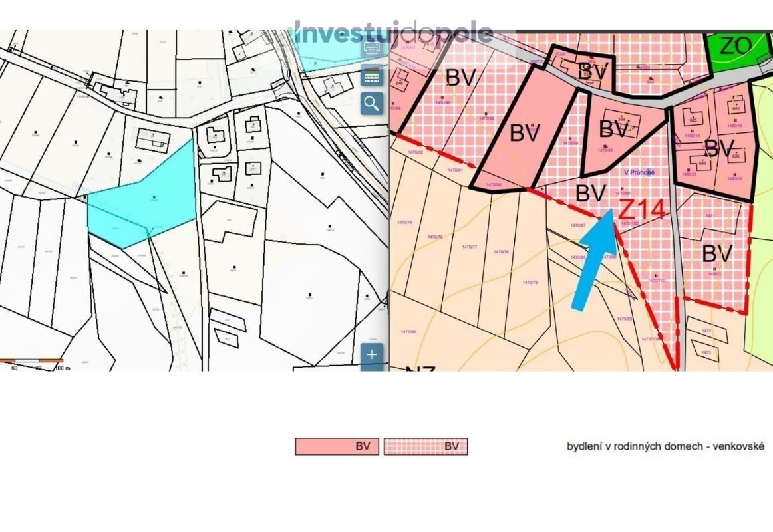Click the red Z14 zone label
Image resolution: width=773 pixels, height=532 pixels.
pyautogui.click(x=641, y=209)
